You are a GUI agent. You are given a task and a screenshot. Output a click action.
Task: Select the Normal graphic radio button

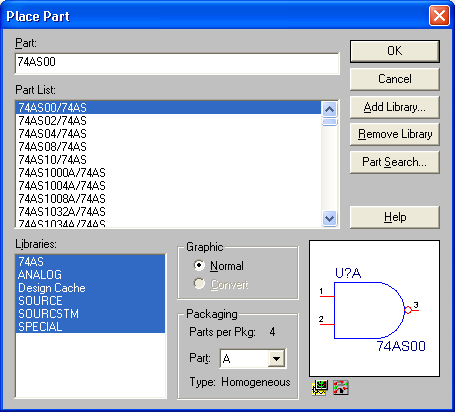point(199,265)
